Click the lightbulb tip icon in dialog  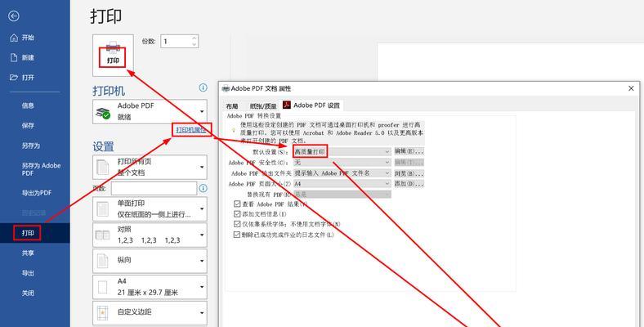click(234, 130)
